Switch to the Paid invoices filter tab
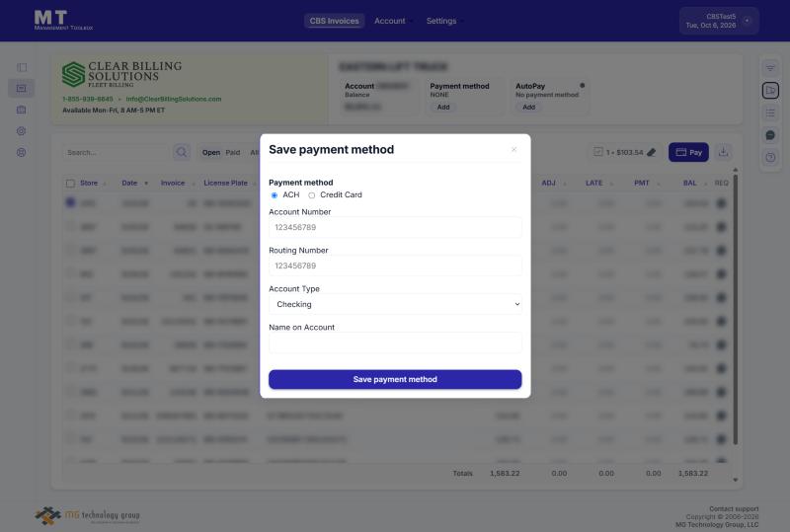This screenshot has width=790, height=532. pyautogui.click(x=233, y=152)
